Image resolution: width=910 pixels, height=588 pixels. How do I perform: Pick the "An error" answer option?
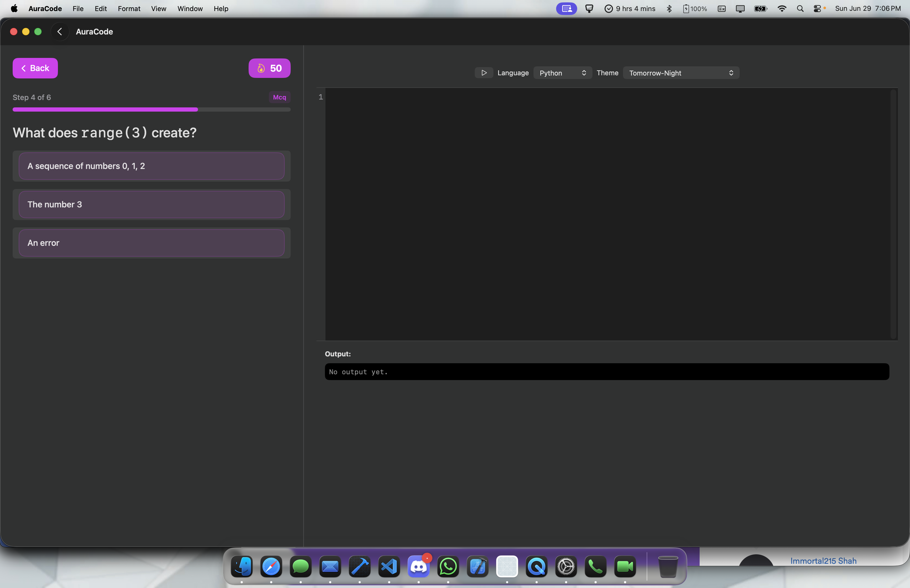point(151,243)
